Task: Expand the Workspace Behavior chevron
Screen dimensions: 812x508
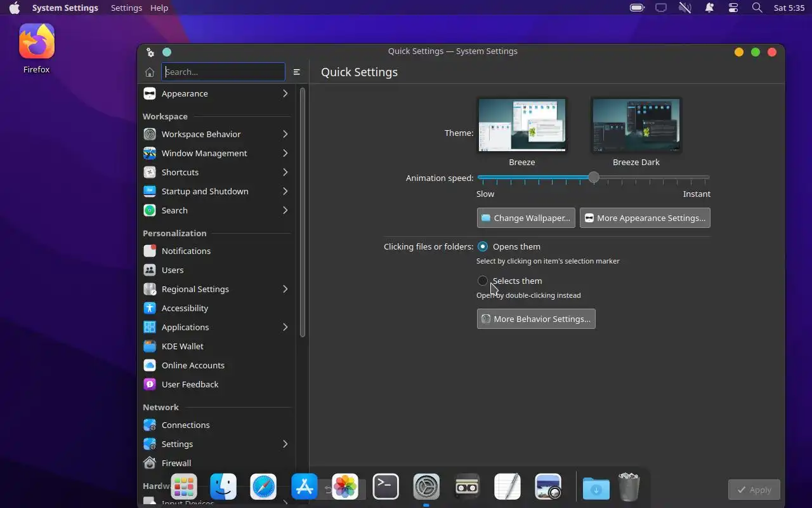Action: (285, 134)
